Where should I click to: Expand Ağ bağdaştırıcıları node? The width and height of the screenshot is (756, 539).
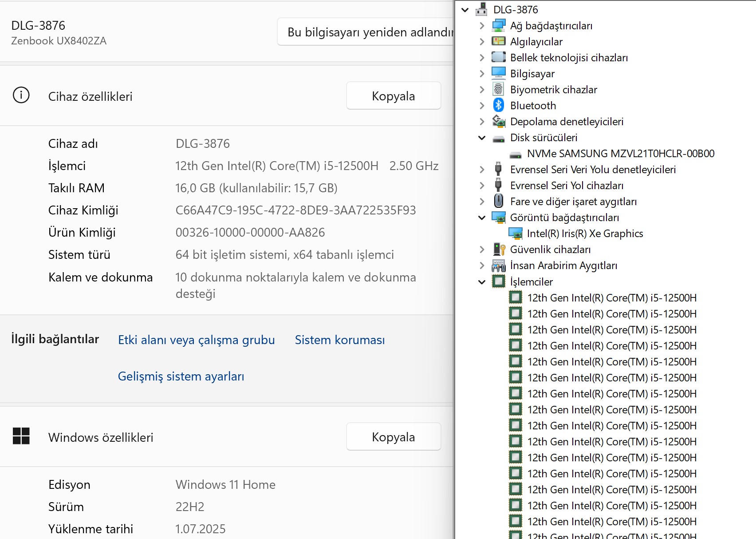click(482, 26)
